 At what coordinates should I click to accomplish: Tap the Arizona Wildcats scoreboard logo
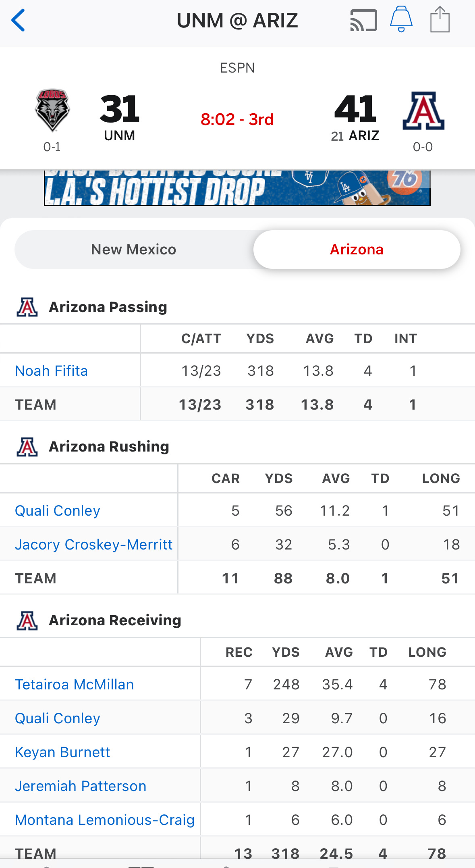click(423, 111)
